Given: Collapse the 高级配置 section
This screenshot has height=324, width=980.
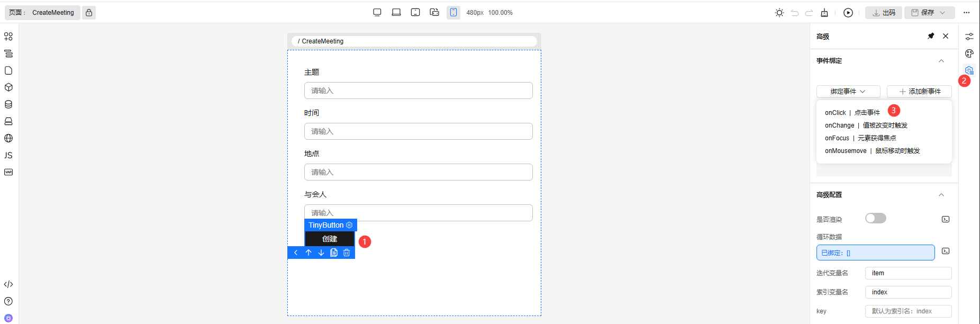Looking at the screenshot, I should click(941, 195).
